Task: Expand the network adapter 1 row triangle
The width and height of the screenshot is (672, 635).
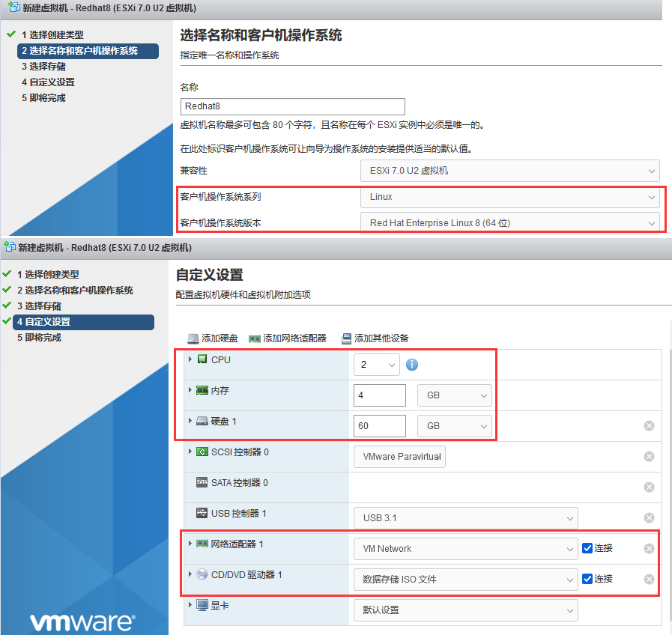Action: coord(190,544)
